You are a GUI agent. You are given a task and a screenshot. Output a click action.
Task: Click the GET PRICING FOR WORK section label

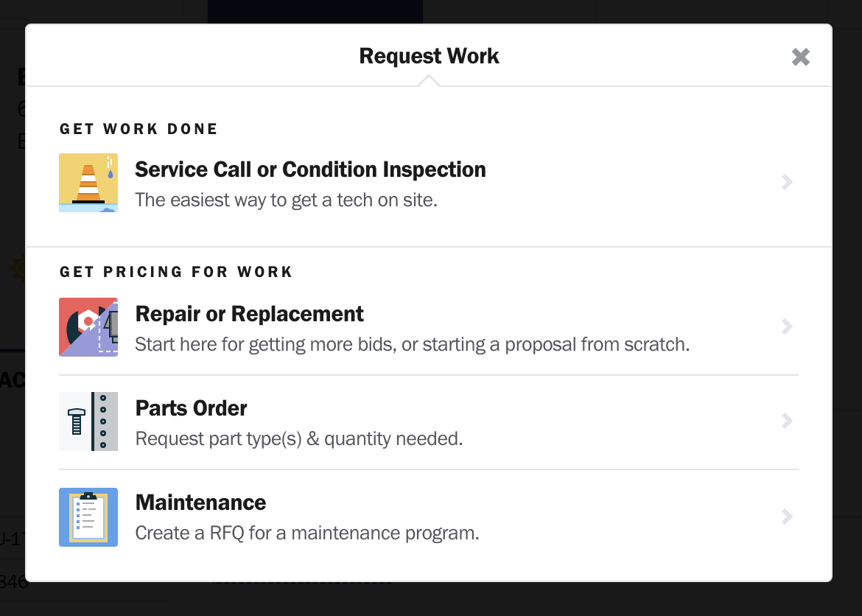pyautogui.click(x=176, y=272)
